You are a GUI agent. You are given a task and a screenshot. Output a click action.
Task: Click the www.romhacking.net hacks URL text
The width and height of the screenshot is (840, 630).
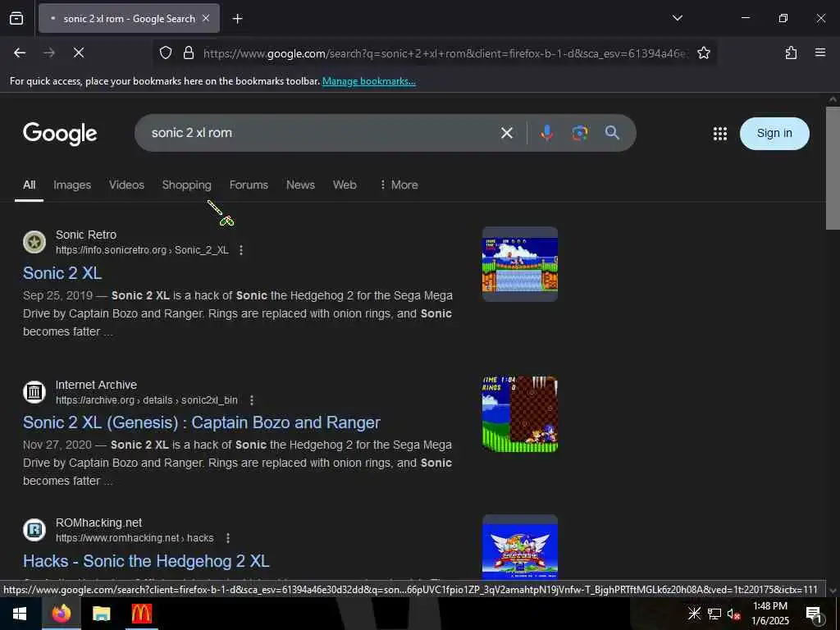point(135,538)
